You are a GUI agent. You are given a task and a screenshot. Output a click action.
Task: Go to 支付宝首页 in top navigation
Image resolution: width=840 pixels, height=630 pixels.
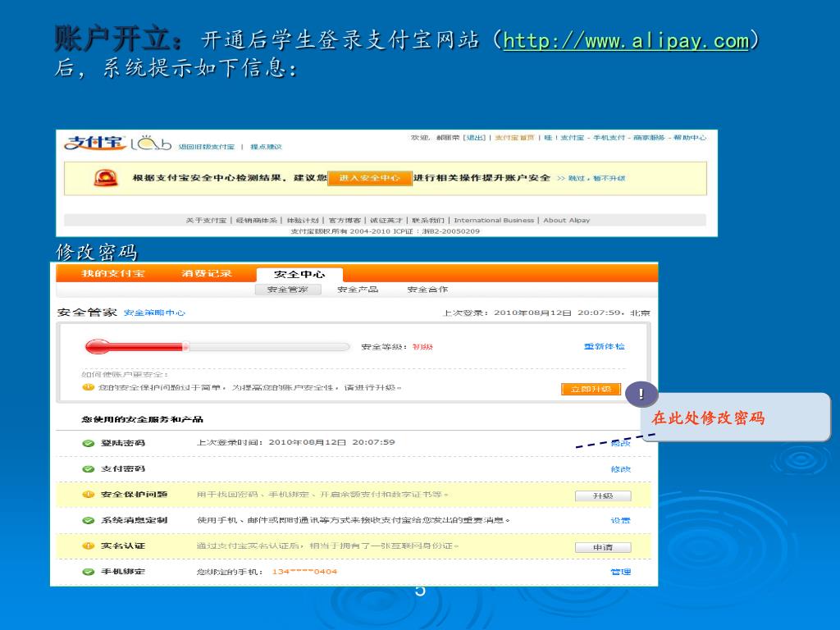[x=514, y=138]
